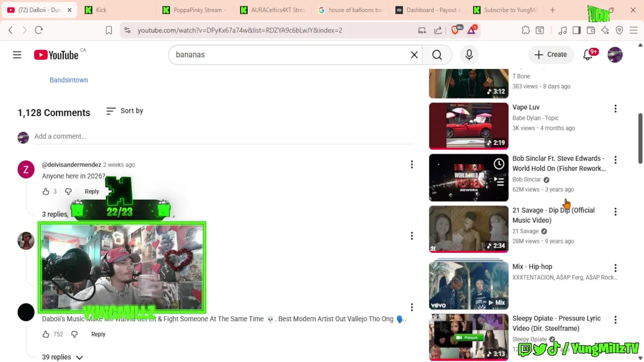Image resolution: width=644 pixels, height=362 pixels.
Task: Clear the search box with the X icon
Action: pyautogui.click(x=414, y=54)
